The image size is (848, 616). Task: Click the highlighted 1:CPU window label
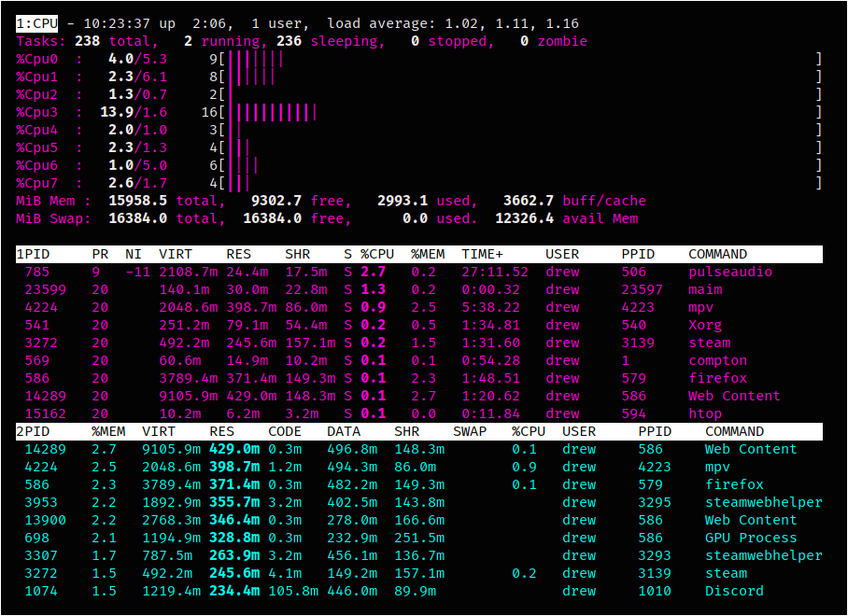[36, 23]
